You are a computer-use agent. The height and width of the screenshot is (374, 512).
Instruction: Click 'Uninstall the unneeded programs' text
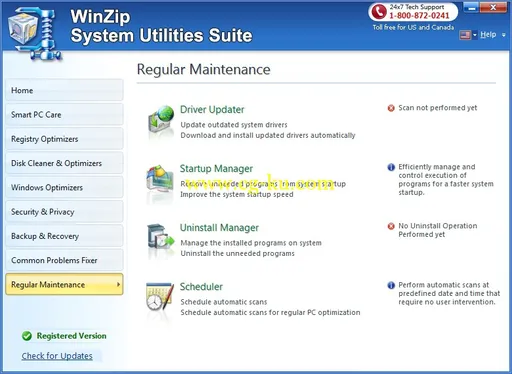pos(237,254)
